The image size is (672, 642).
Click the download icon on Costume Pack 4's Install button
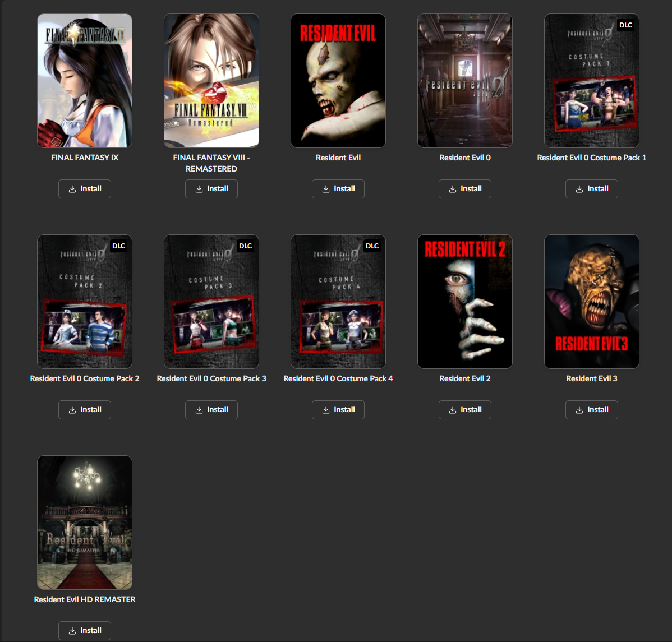coord(326,409)
